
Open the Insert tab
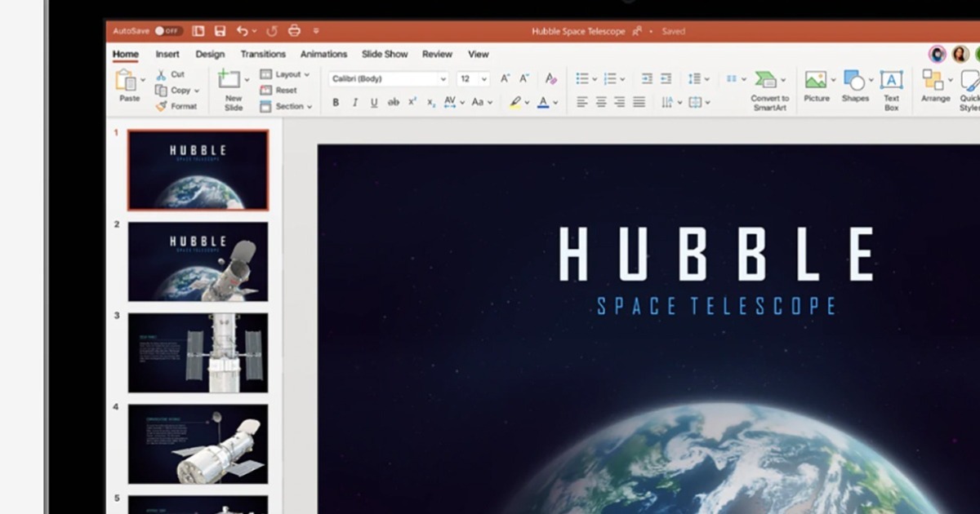pos(167,55)
